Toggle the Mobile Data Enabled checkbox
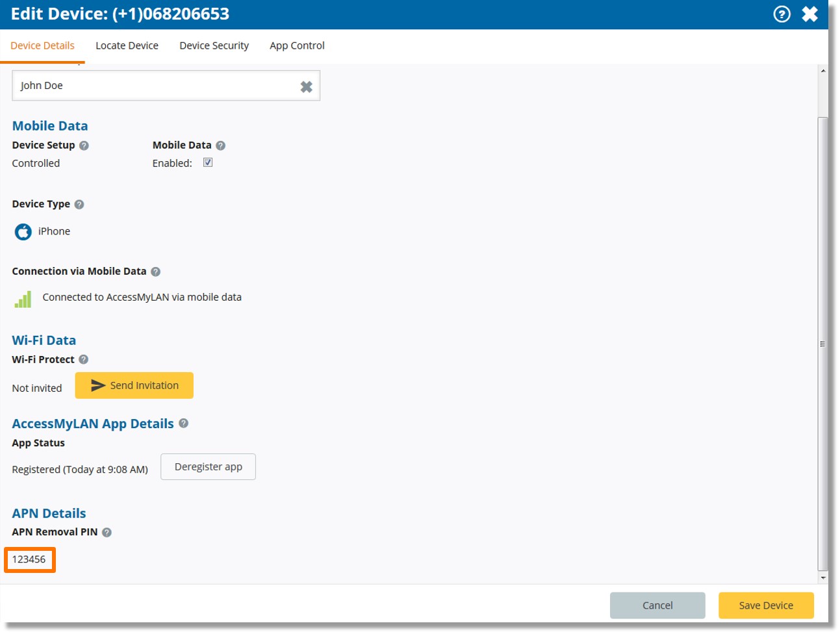 click(208, 162)
